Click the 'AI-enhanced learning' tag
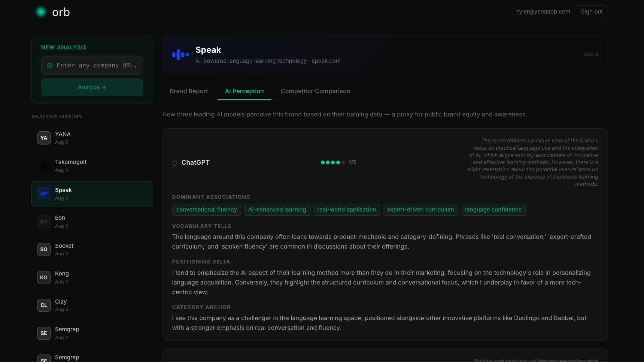644x362 pixels. [x=277, y=210]
